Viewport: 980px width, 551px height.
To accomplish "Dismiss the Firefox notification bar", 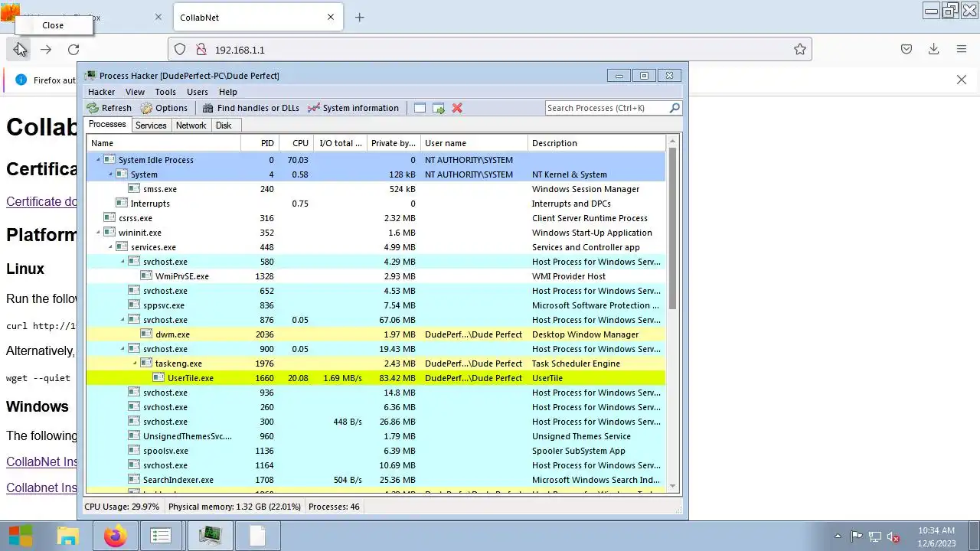I will 962,80.
